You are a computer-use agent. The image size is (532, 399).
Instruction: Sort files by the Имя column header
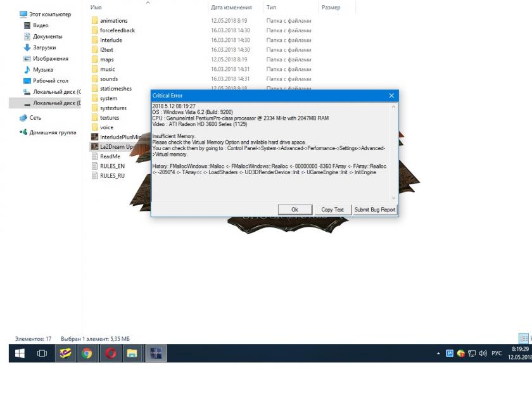pos(96,8)
